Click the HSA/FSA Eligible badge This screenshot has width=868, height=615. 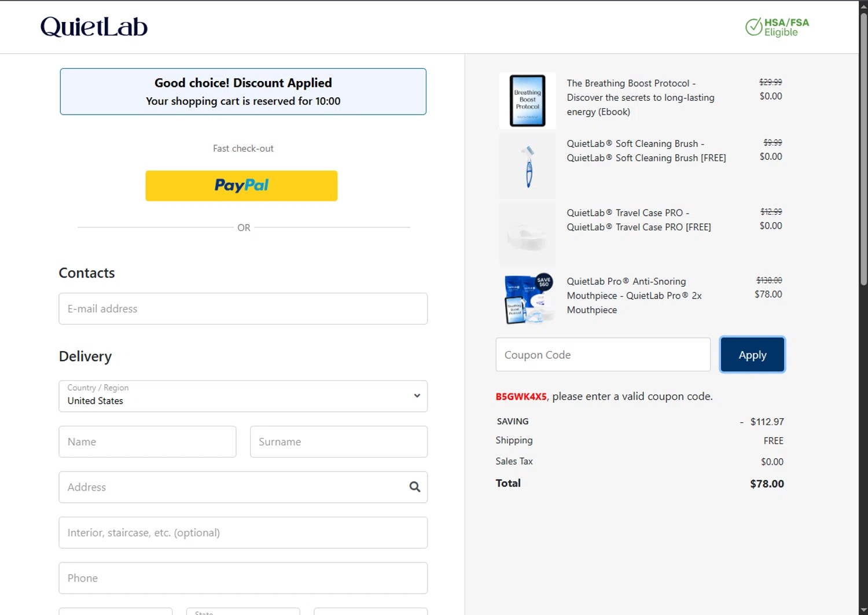point(777,27)
